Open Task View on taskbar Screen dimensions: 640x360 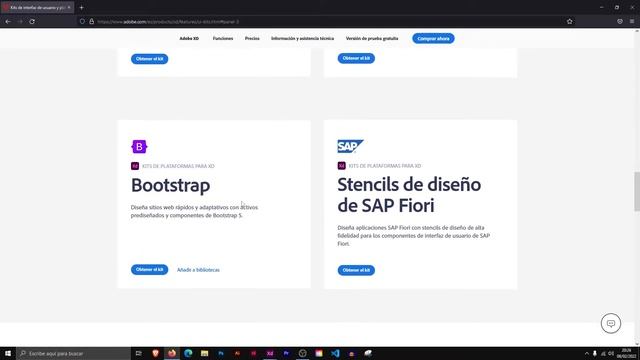138,353
